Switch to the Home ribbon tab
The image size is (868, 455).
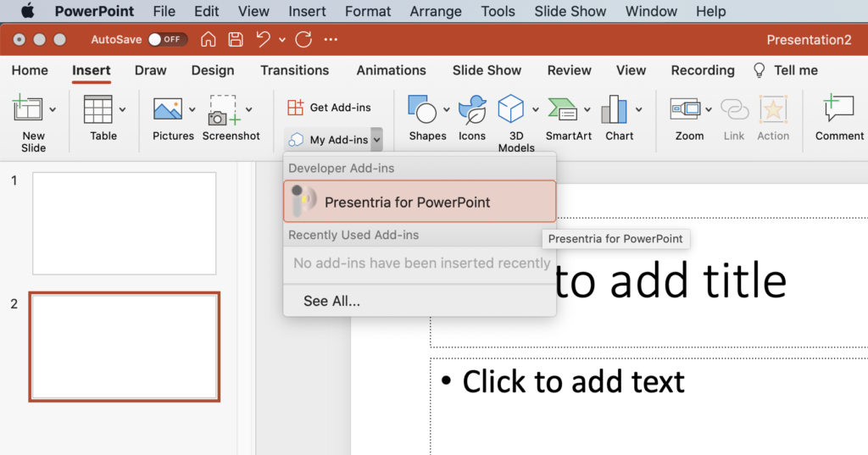point(30,70)
